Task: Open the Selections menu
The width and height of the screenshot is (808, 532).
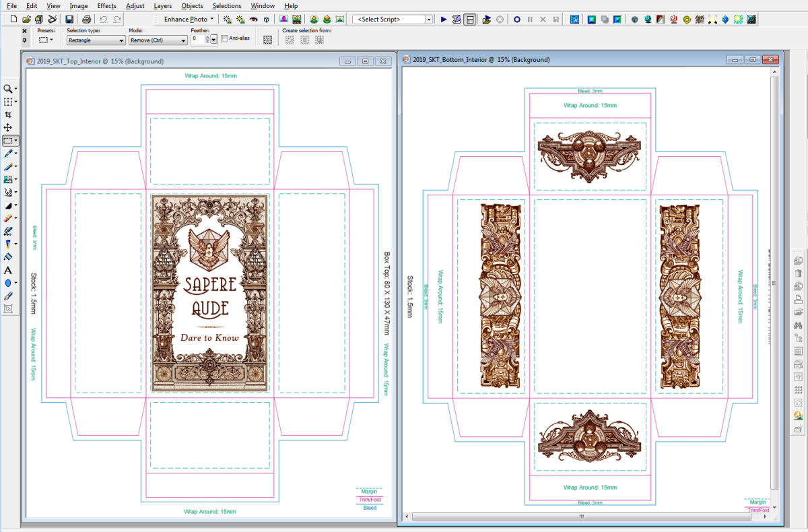Action: (x=226, y=6)
